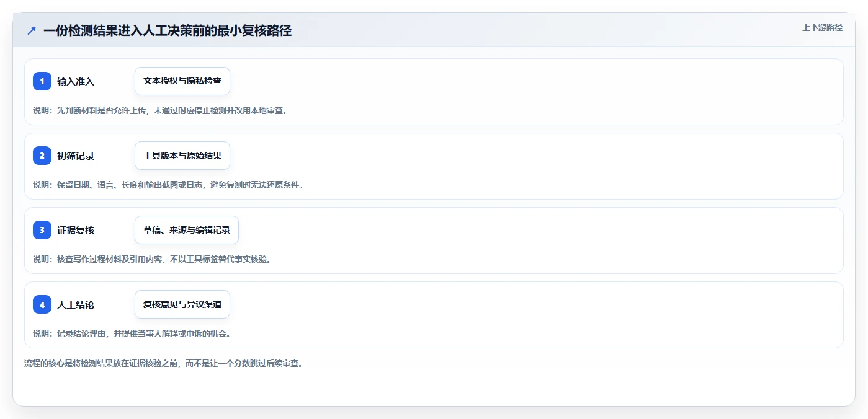Click the footer sentence starting 流程的核心
This screenshot has height=419, width=868.
click(164, 363)
